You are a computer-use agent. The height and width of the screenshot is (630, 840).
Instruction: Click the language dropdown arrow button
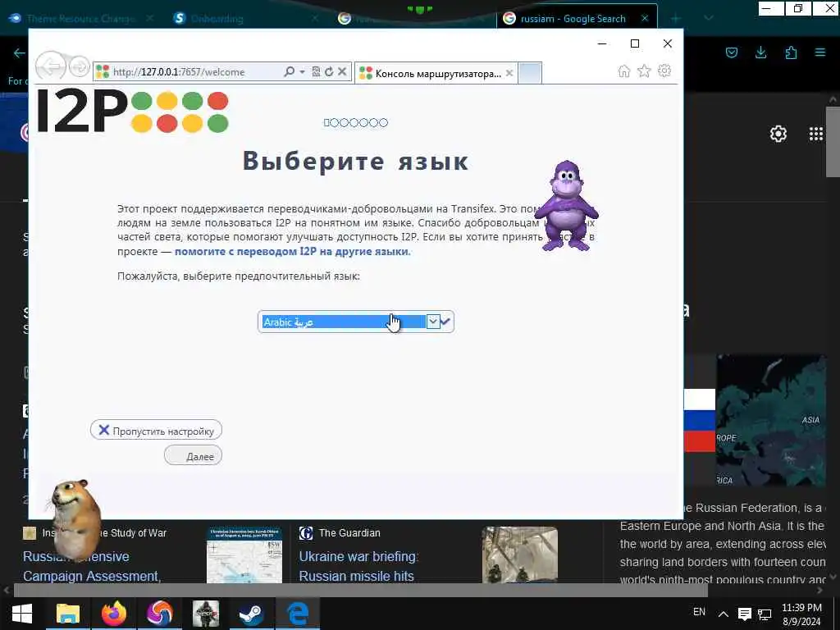pyautogui.click(x=433, y=322)
